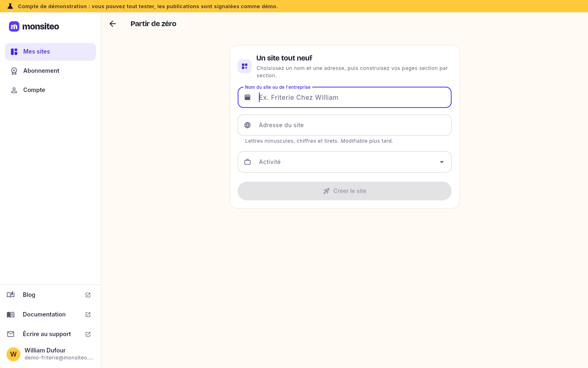The image size is (588, 368).
Task: Click the Abonnement badge icon
Action: pyautogui.click(x=14, y=71)
